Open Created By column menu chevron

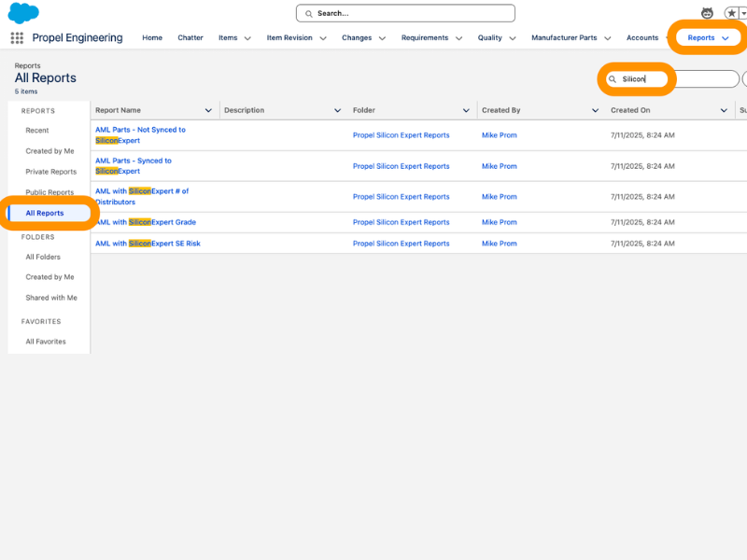[595, 110]
